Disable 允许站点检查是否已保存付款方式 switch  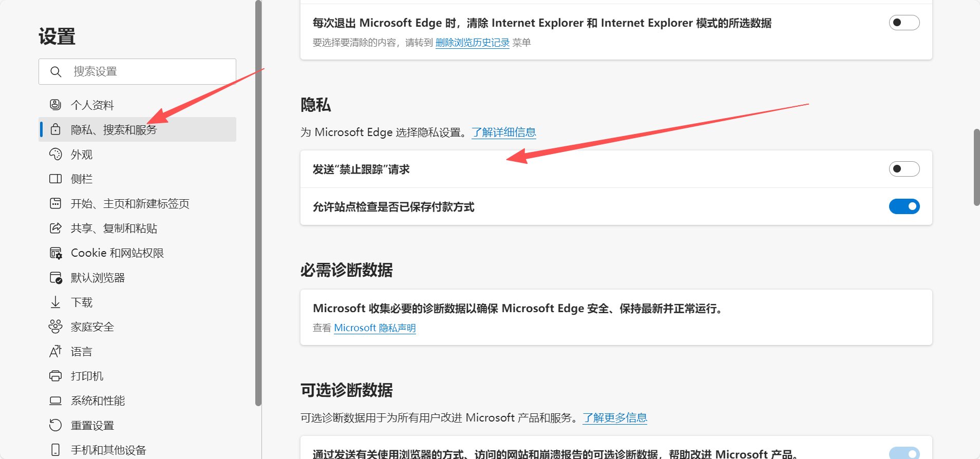904,206
